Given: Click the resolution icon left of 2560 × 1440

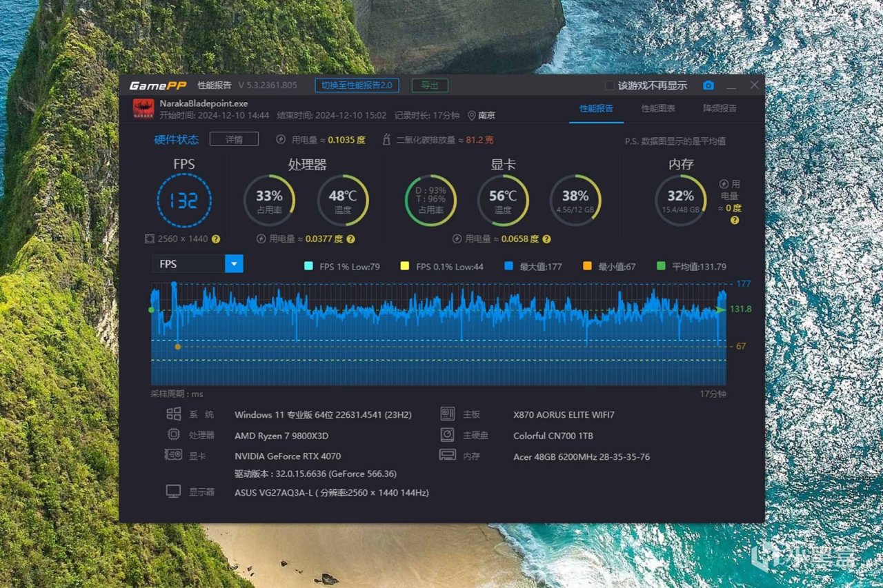Looking at the screenshot, I should click(149, 239).
